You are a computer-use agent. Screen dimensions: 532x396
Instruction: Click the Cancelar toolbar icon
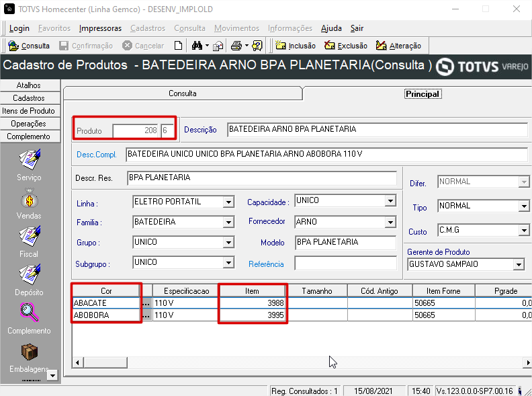click(x=127, y=46)
